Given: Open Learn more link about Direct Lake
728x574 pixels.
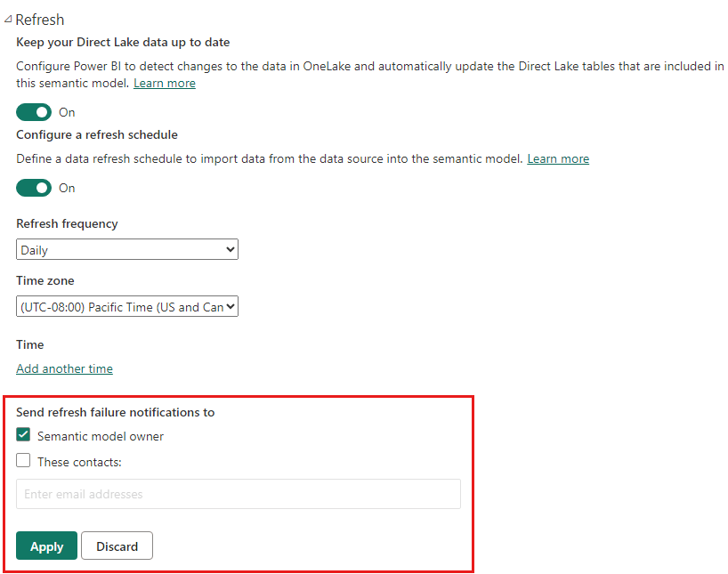Looking at the screenshot, I should [165, 83].
